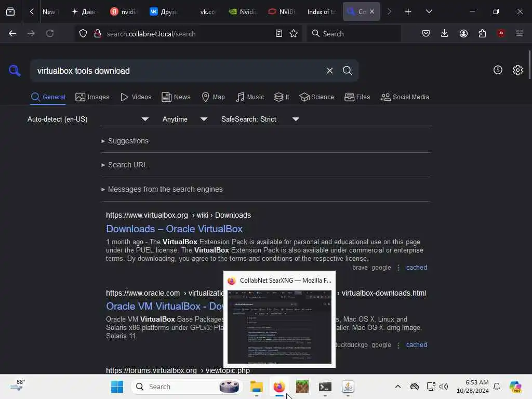Open Pocket save icon in toolbar
The height and width of the screenshot is (399, 532).
[x=426, y=33]
